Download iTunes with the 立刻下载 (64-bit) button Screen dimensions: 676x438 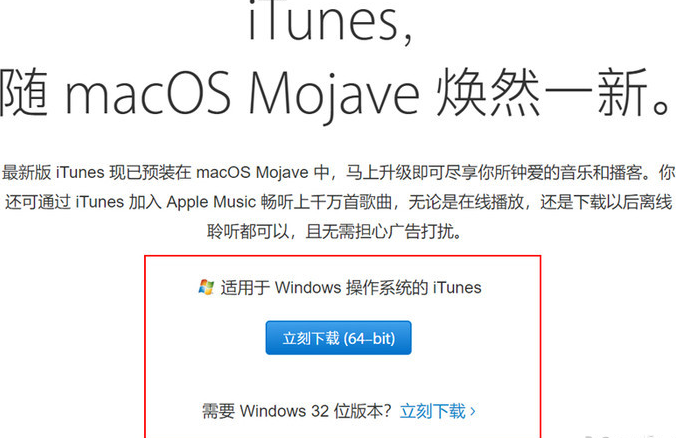pos(338,338)
